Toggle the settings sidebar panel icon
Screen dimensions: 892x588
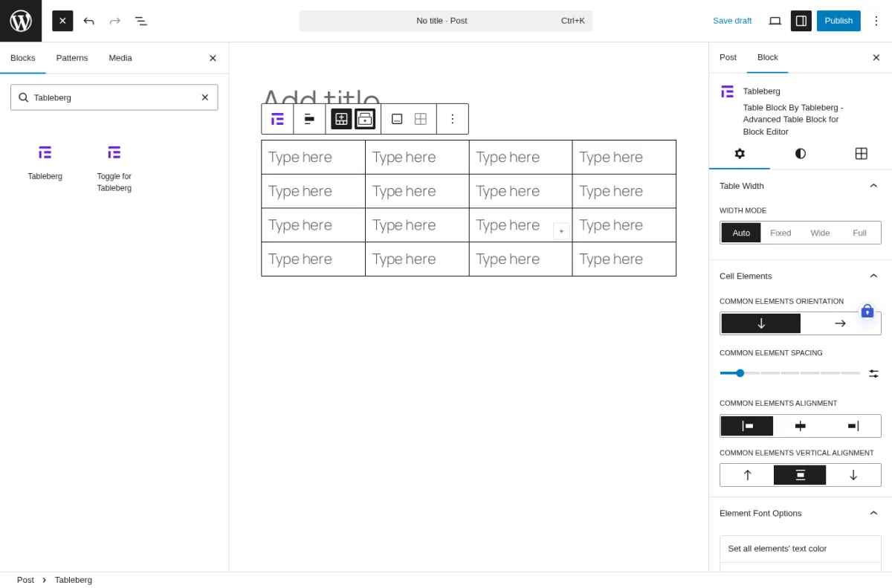[x=801, y=21]
